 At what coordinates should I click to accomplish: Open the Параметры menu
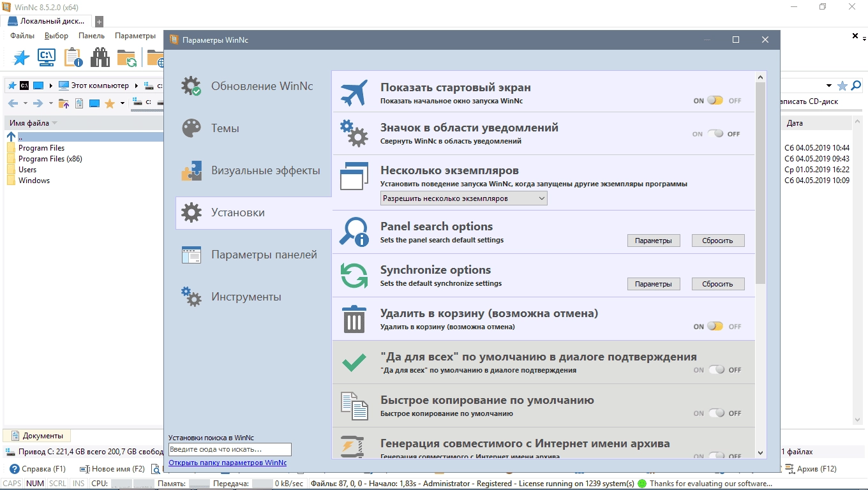click(x=135, y=36)
